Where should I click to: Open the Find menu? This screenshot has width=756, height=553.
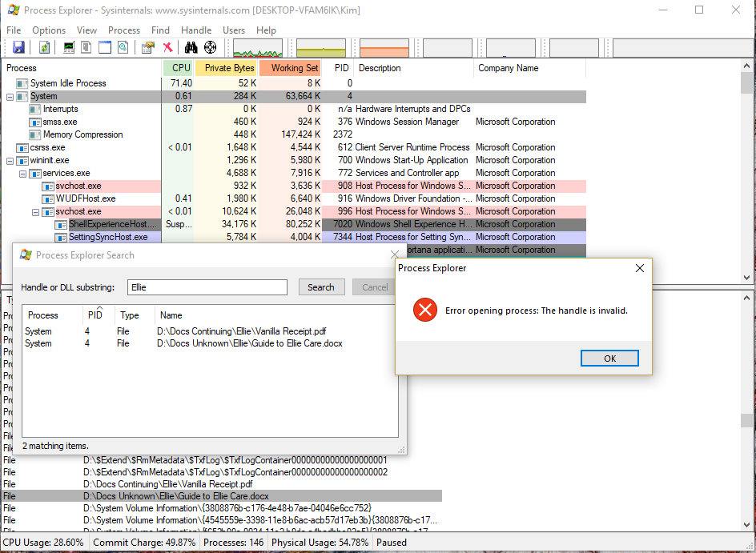160,30
